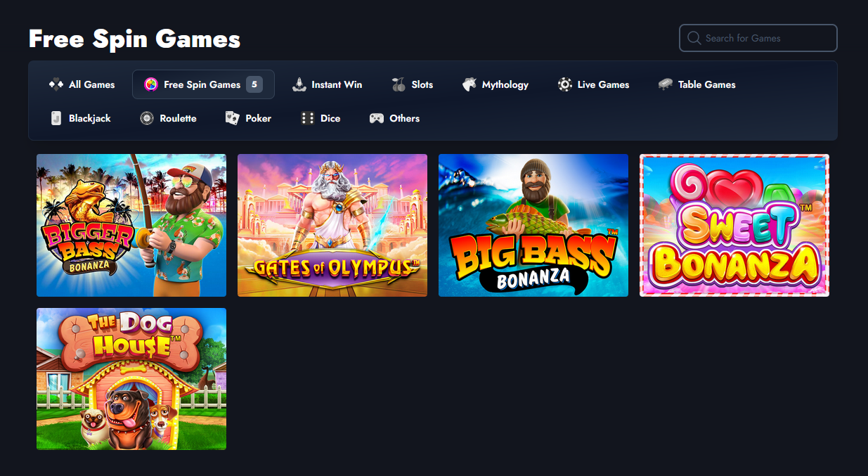Open the Mythology games category
868x476 pixels.
(x=505, y=84)
